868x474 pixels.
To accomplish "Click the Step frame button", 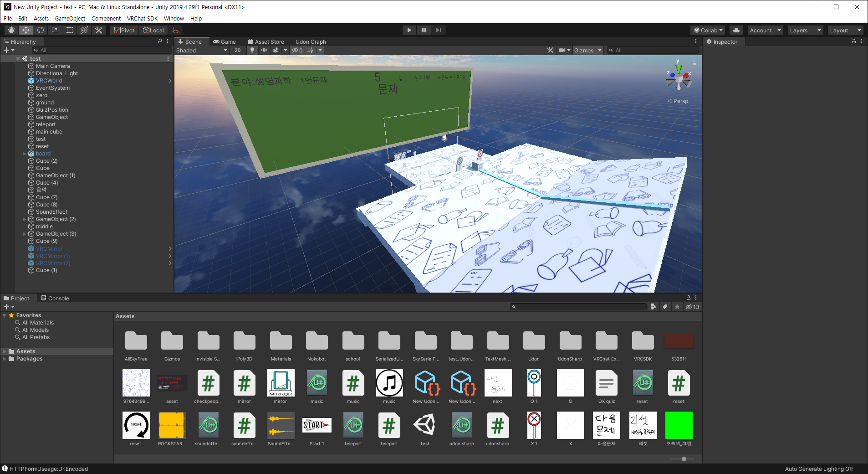I will [438, 30].
